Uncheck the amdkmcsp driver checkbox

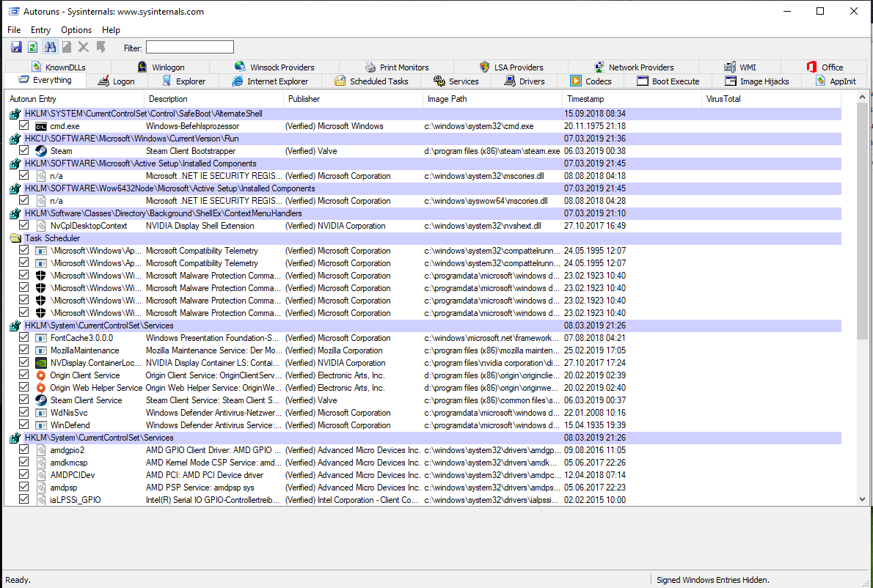pos(24,463)
